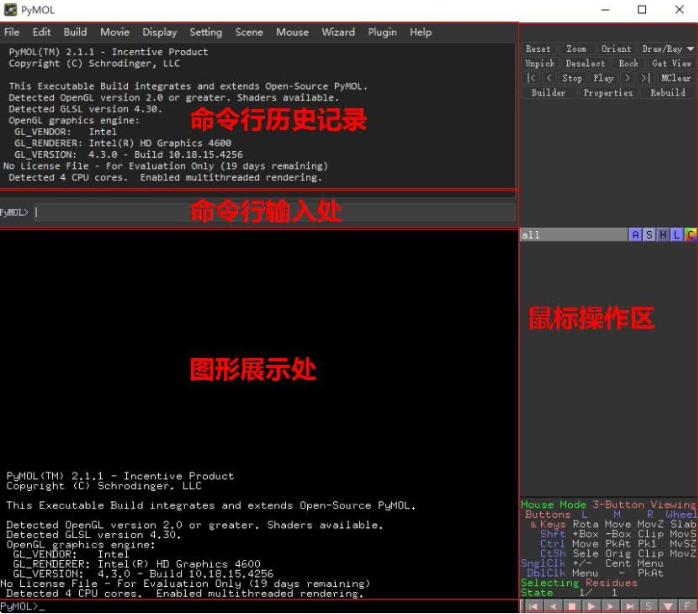Click the PyMOL title bar app icon
This screenshot has width=698, height=614.
tap(10, 10)
